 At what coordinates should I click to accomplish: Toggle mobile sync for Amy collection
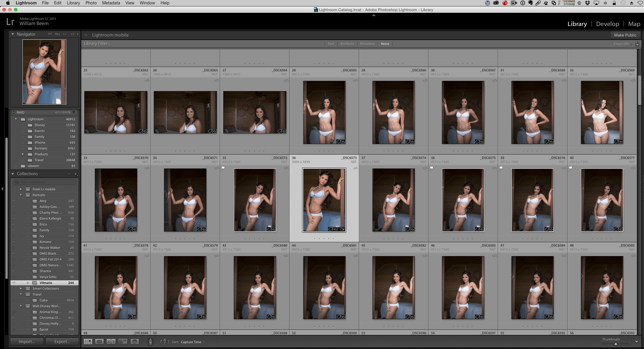tap(13, 201)
